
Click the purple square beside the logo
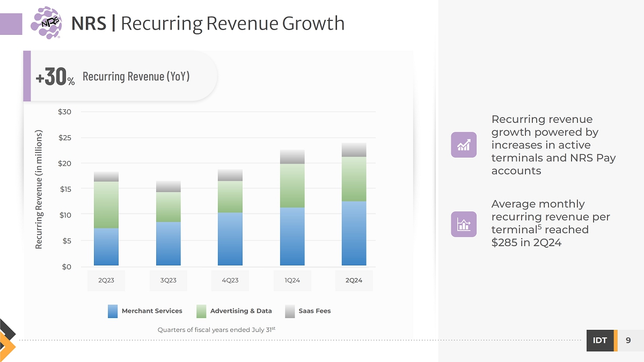click(x=11, y=24)
